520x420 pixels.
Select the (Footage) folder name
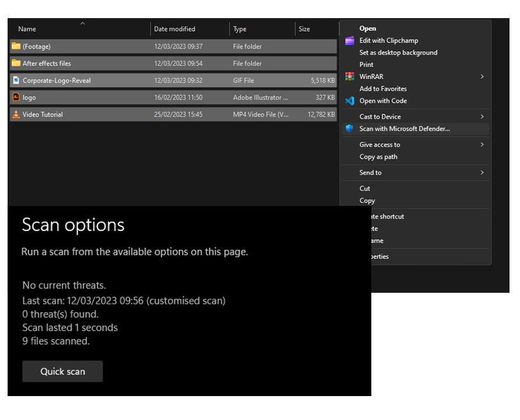pyautogui.click(x=37, y=47)
